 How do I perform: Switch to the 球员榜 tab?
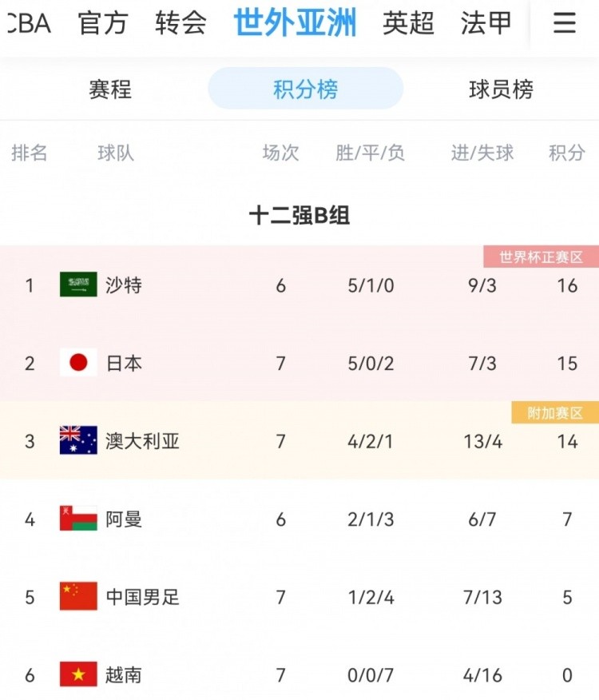tap(501, 89)
